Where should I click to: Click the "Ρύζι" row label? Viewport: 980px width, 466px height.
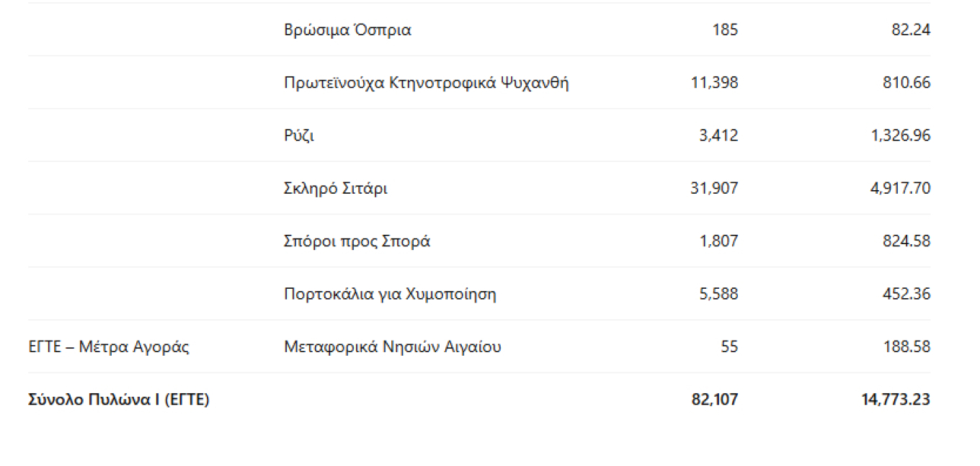tap(299, 135)
